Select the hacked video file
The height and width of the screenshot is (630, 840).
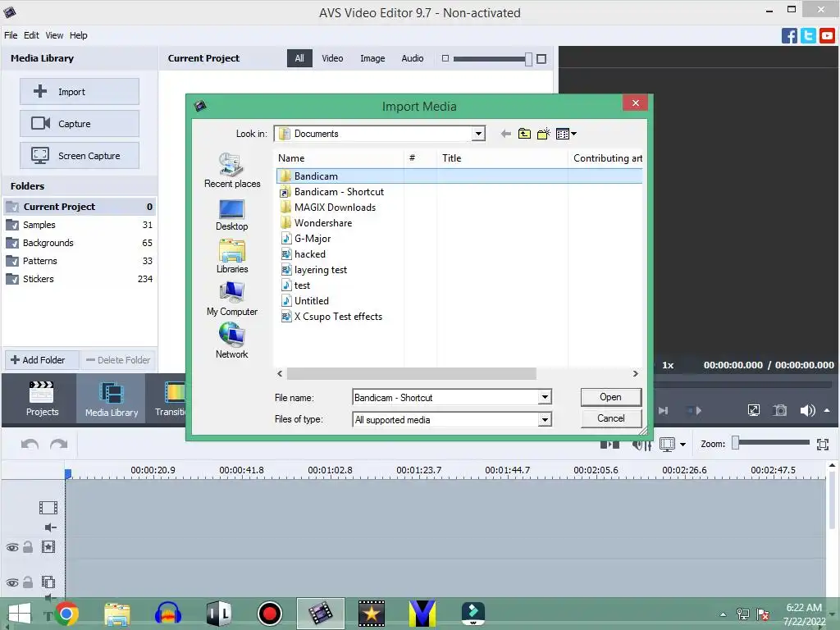click(x=304, y=254)
